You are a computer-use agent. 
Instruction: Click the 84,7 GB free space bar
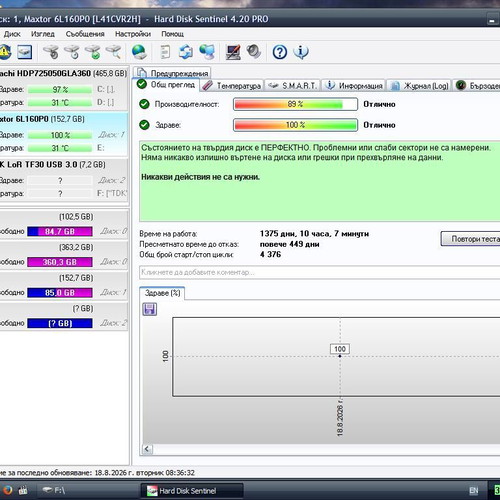tap(60, 231)
